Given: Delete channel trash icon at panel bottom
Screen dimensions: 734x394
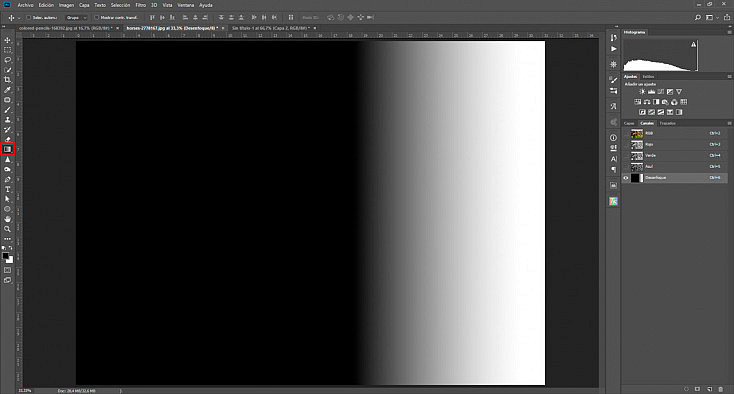Looking at the screenshot, I should [721, 389].
